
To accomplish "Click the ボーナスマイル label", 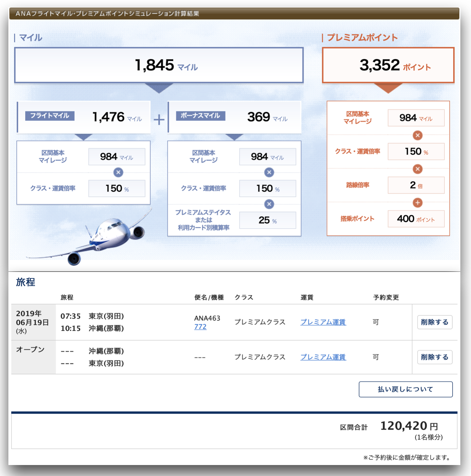I will pos(200,116).
